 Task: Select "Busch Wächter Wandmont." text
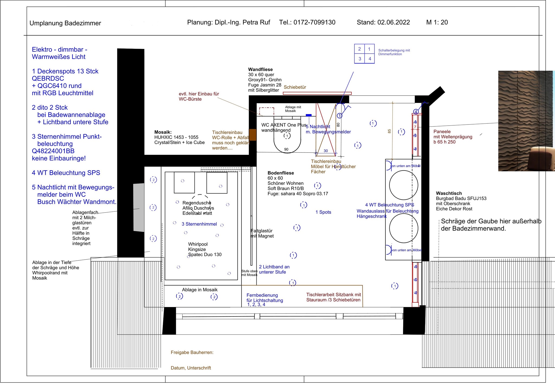(x=77, y=202)
